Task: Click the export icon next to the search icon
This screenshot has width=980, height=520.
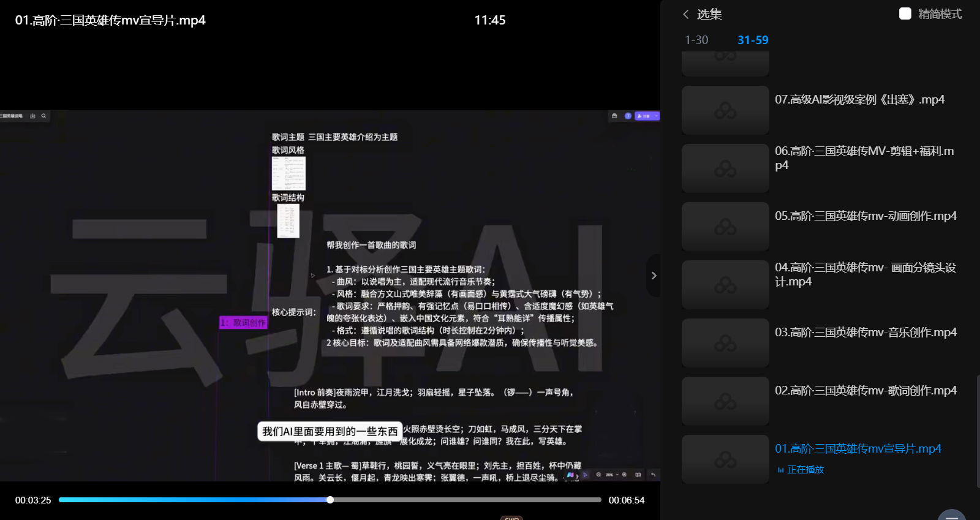Action: pos(32,116)
